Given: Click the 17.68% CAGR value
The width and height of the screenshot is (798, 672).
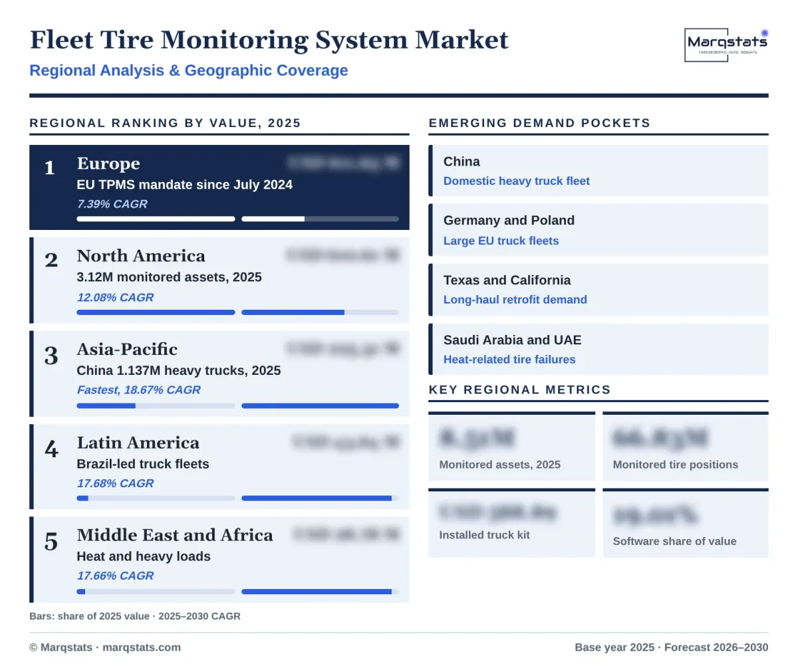Looking at the screenshot, I should pos(115,483).
